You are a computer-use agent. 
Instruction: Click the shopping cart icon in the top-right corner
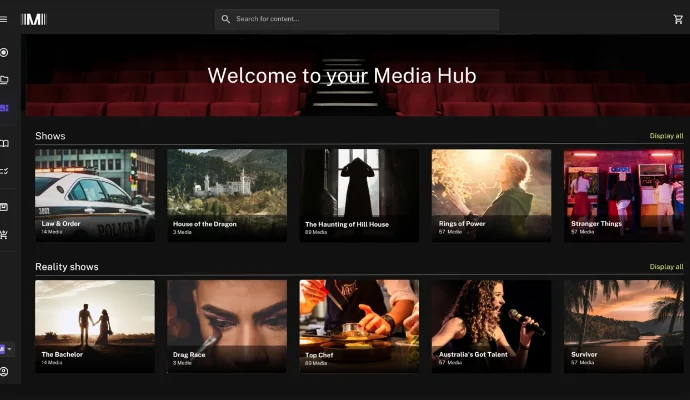point(679,19)
